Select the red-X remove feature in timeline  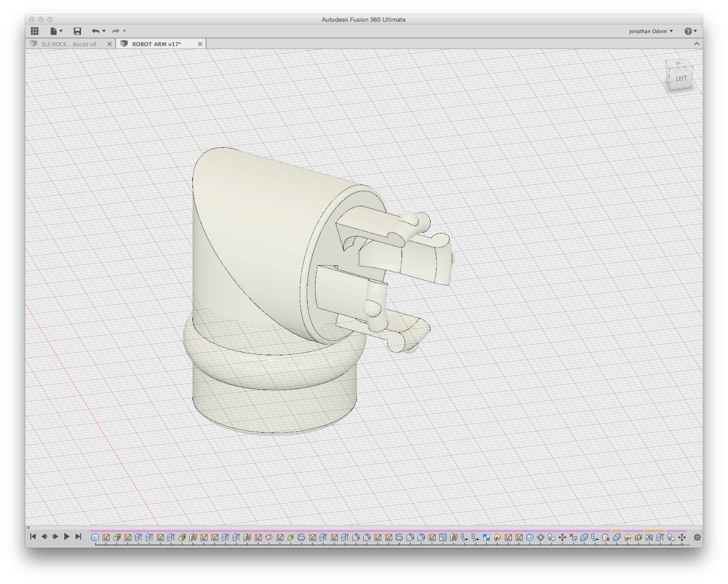pos(573,537)
